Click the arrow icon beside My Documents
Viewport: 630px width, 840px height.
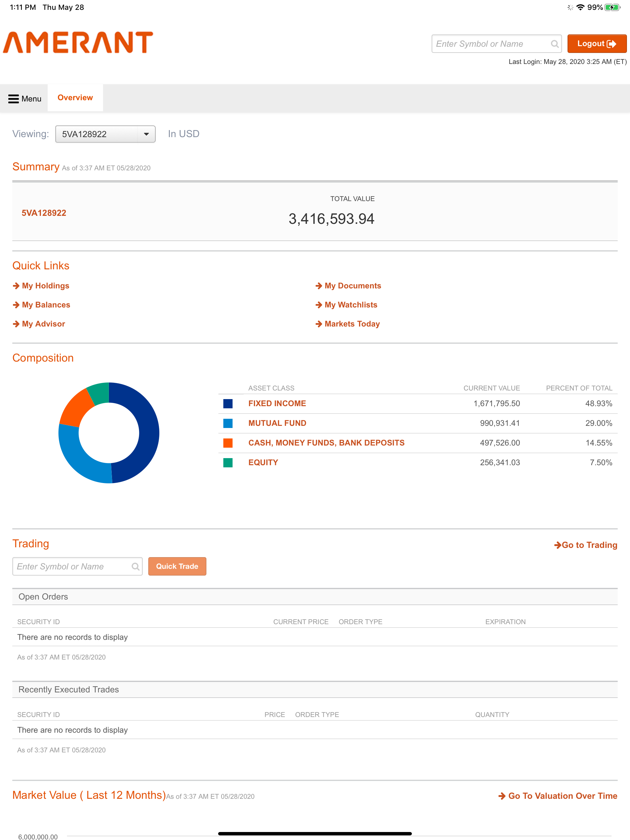tap(319, 286)
